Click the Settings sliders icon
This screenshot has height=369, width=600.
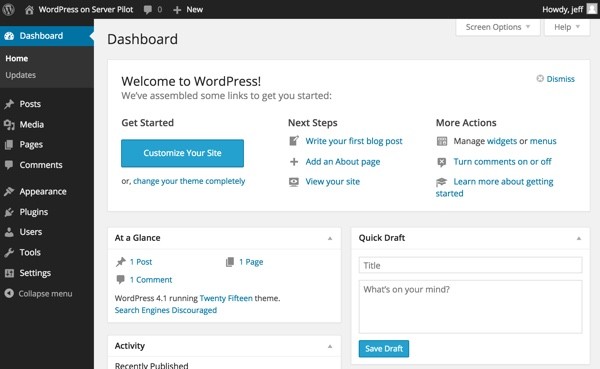click(x=9, y=273)
